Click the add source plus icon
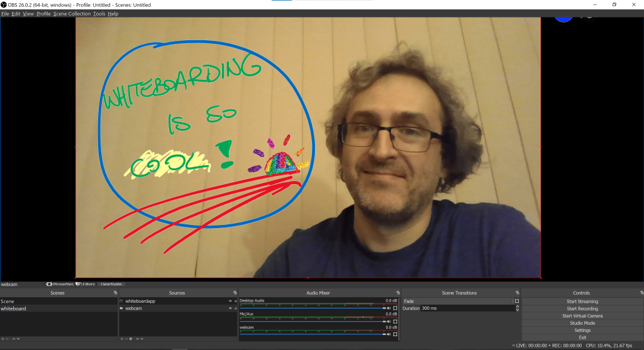The height and width of the screenshot is (350, 644). coord(121,339)
